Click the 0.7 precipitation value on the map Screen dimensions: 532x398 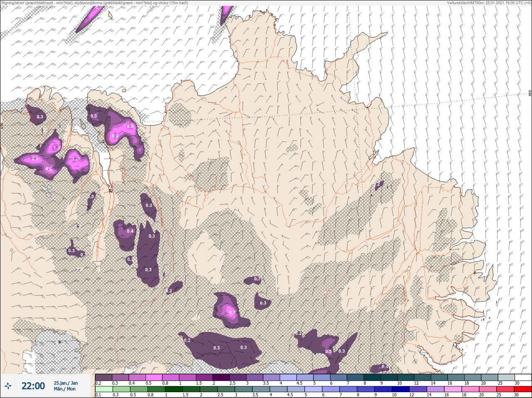232,313
